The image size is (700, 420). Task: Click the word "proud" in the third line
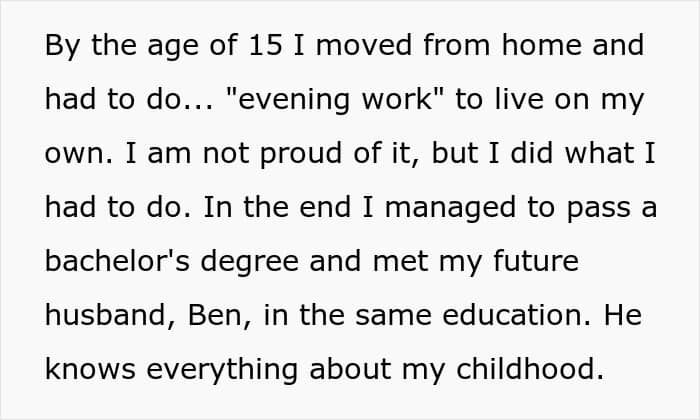point(302,154)
